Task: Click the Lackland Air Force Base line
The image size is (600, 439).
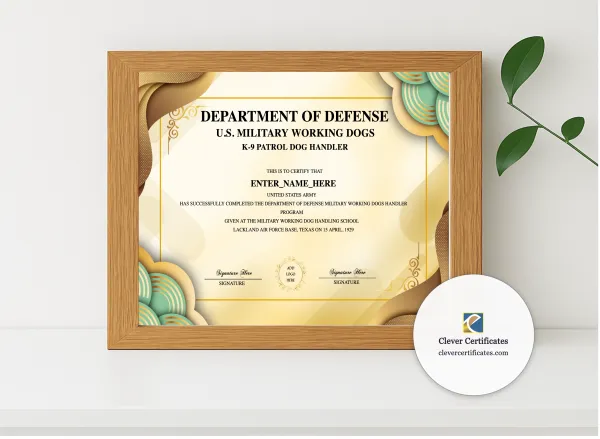Action: pyautogui.click(x=293, y=230)
